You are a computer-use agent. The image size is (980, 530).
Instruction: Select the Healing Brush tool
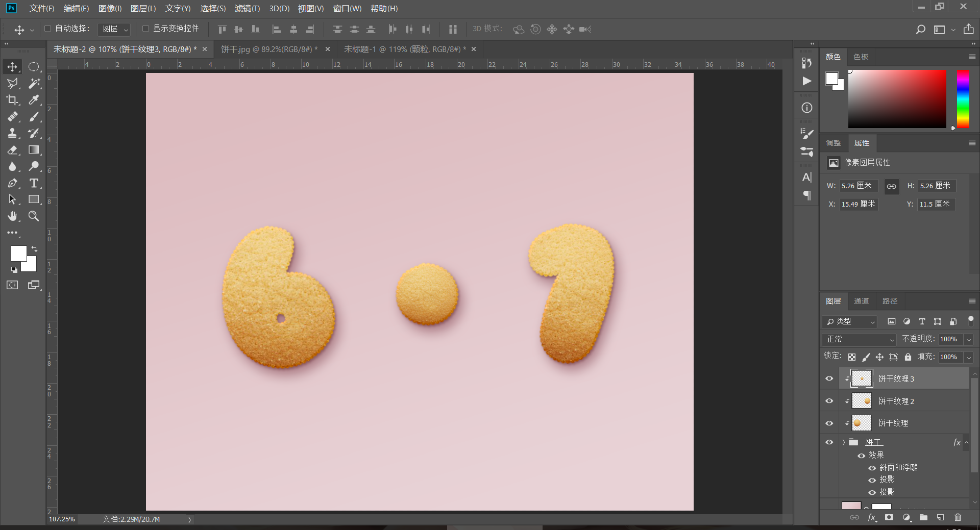coord(12,117)
